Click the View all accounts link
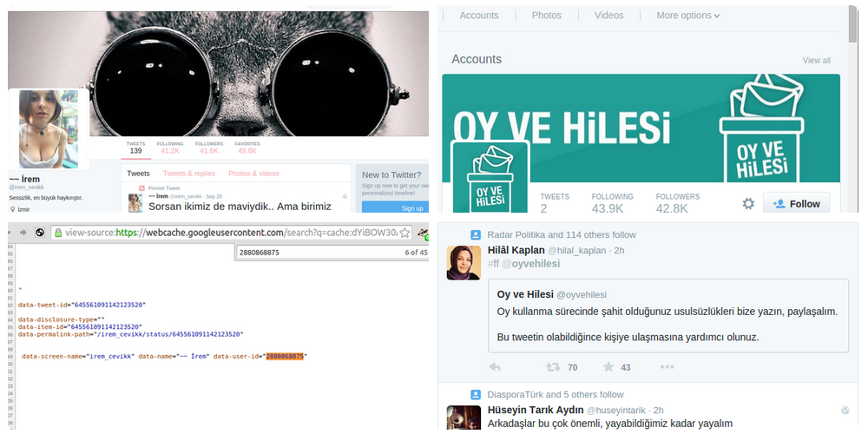 click(817, 61)
